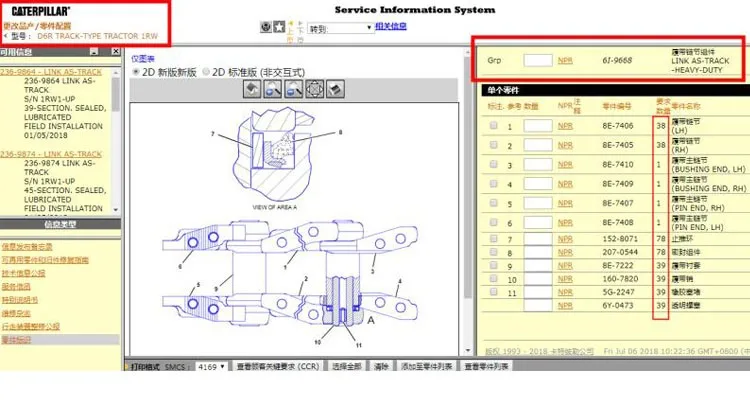
Task: Tick checkbox for item 3 part 8E-7410
Action: pos(494,164)
